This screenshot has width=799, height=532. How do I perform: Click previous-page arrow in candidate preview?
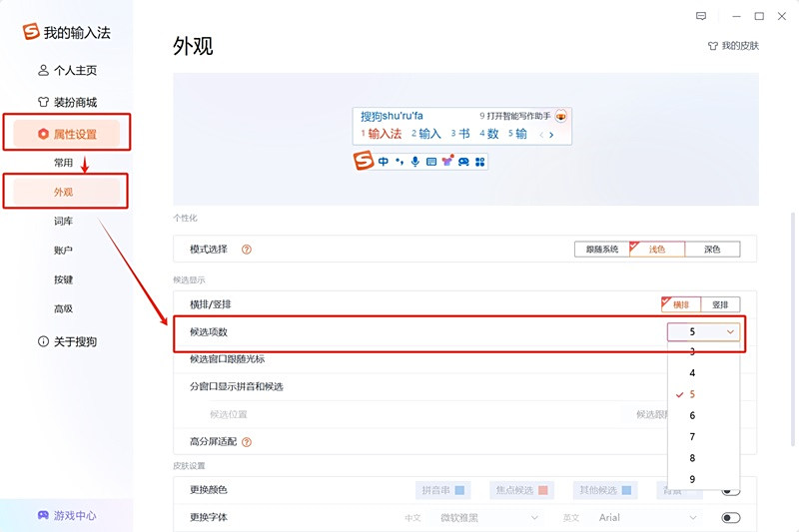[x=541, y=135]
